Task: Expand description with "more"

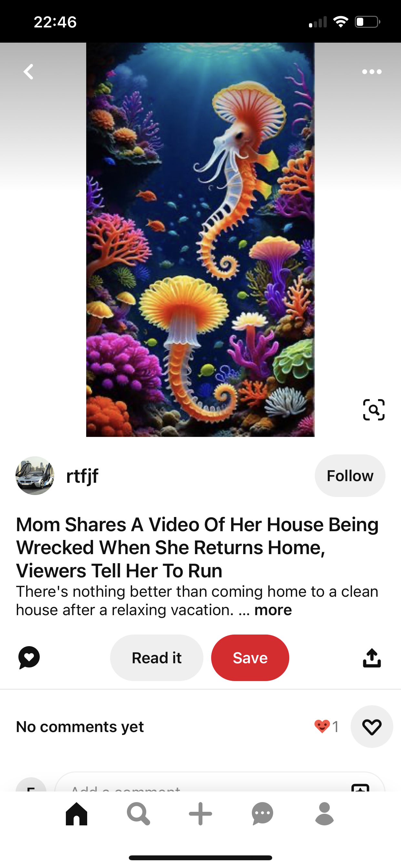Action: 273,610
